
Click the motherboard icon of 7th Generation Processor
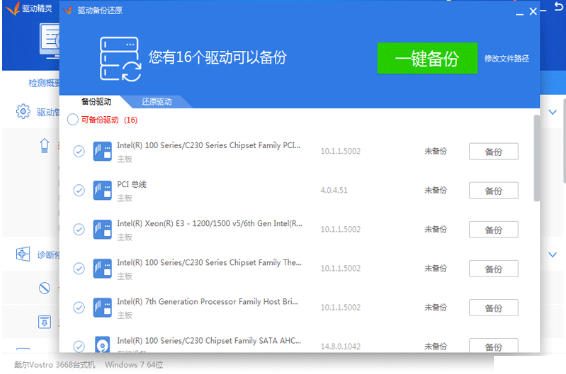point(103,307)
